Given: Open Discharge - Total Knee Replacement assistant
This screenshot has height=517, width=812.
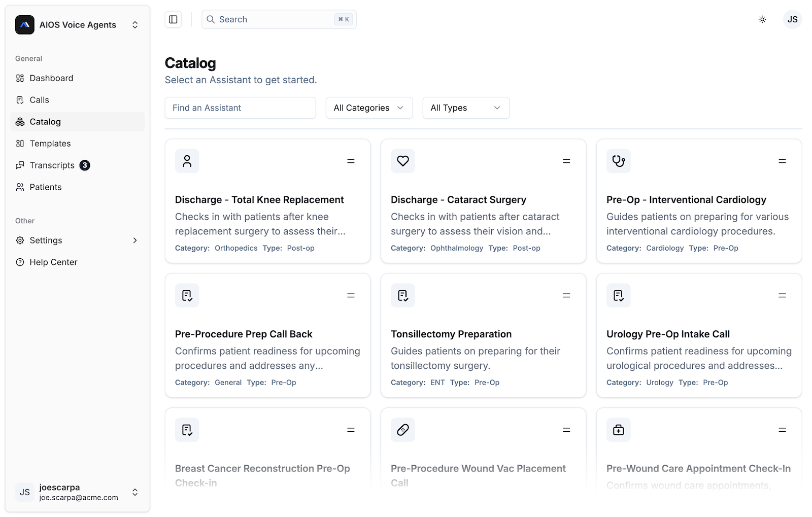Looking at the screenshot, I should pos(259,200).
